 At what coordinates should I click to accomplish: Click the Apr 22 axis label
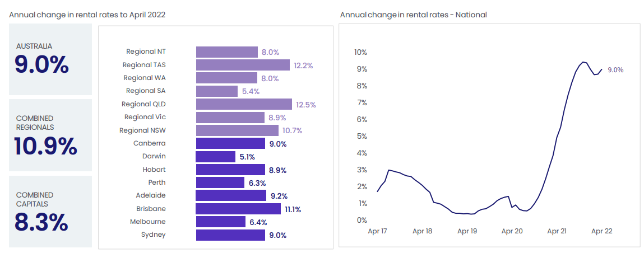point(602,231)
